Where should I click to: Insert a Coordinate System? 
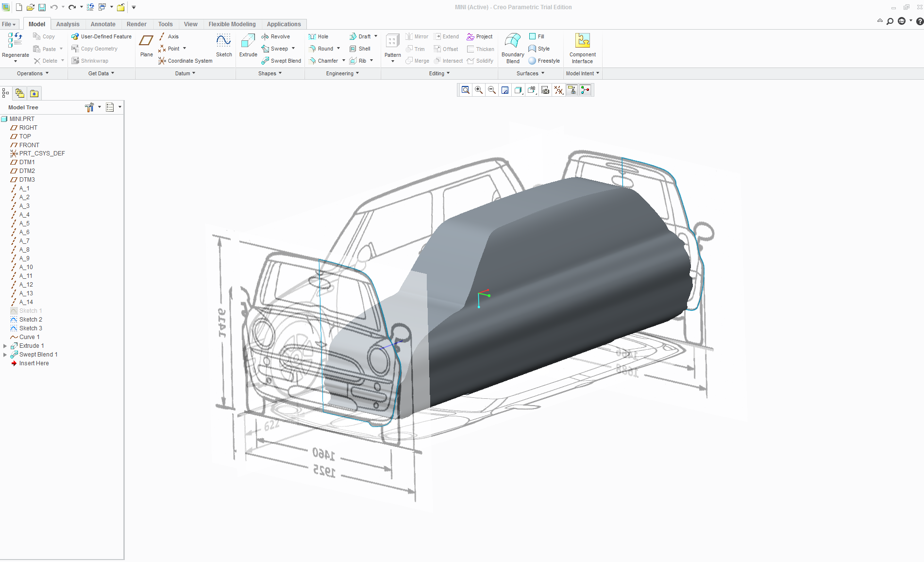point(185,61)
